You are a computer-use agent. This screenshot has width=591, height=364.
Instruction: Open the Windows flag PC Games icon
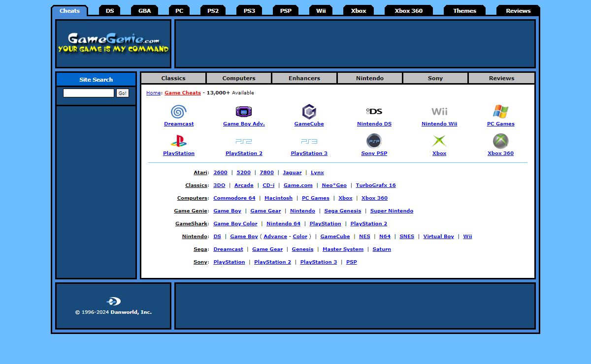point(500,112)
